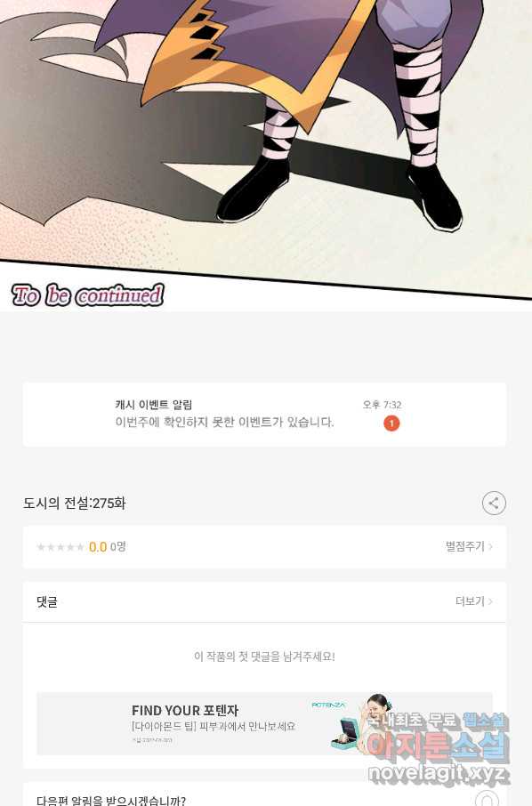Tap the 0명 rating count
The width and height of the screenshot is (532, 806).
coord(118,547)
